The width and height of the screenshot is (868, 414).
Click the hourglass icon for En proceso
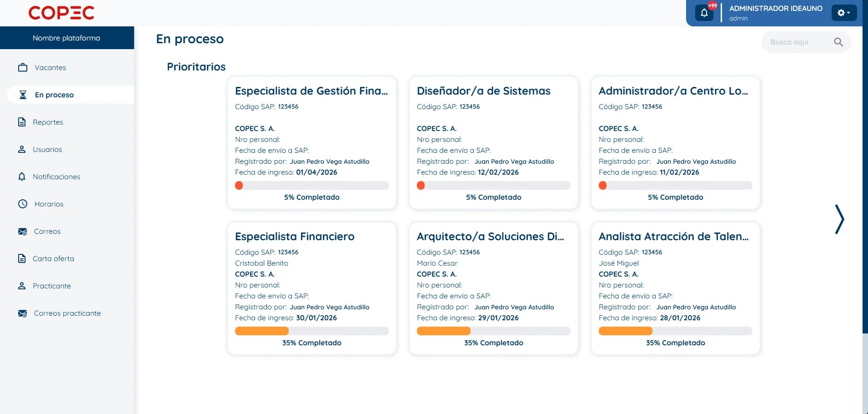(23, 95)
